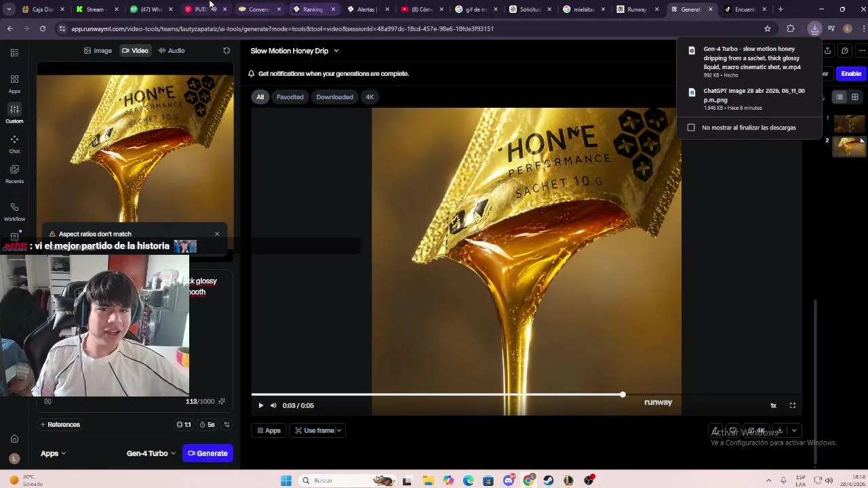Switch to the Stream browser tab

[x=97, y=9]
